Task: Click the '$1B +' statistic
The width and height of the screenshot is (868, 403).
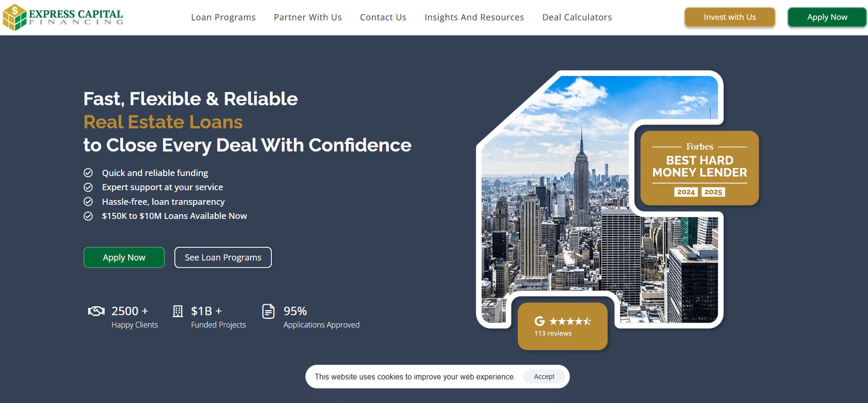Action: tap(206, 311)
